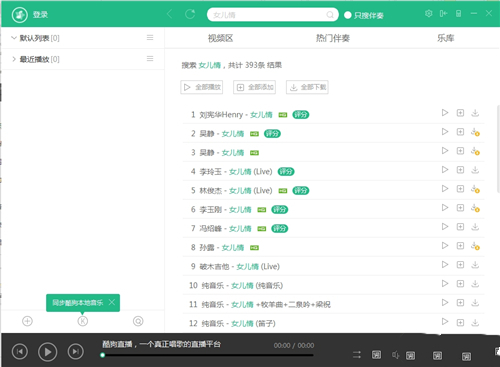Image resolution: width=500 pixels, height=367 pixels.
Task: Click the playback progress bar
Action: [x=207, y=355]
